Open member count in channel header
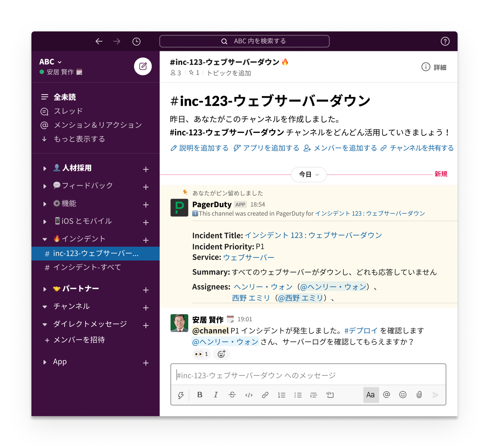The width and height of the screenshot is (489, 448). coord(175,73)
